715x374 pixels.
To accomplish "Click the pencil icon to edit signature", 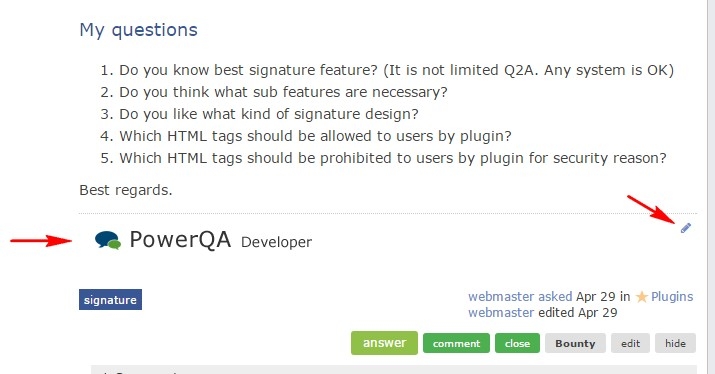I will (x=685, y=228).
